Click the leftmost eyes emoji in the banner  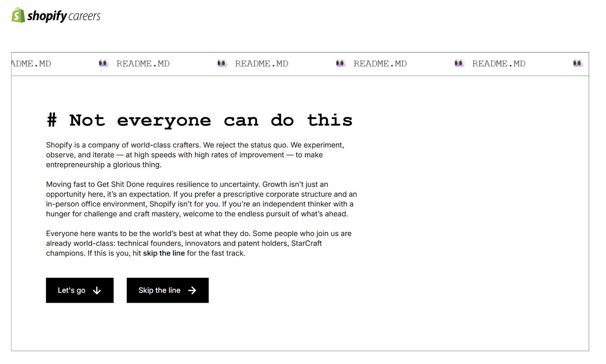click(103, 63)
